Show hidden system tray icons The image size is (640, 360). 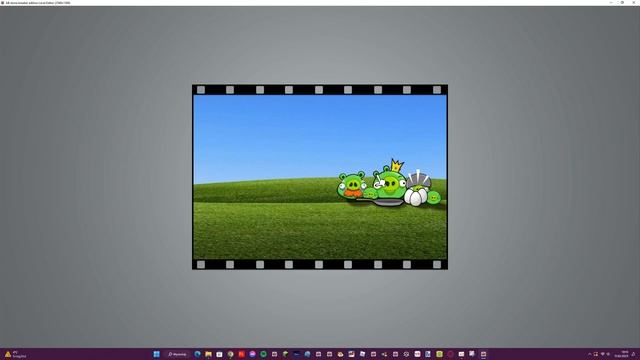[x=589, y=354]
